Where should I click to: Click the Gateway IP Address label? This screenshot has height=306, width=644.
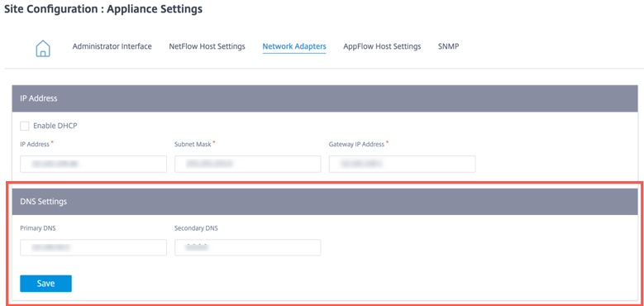tap(356, 145)
